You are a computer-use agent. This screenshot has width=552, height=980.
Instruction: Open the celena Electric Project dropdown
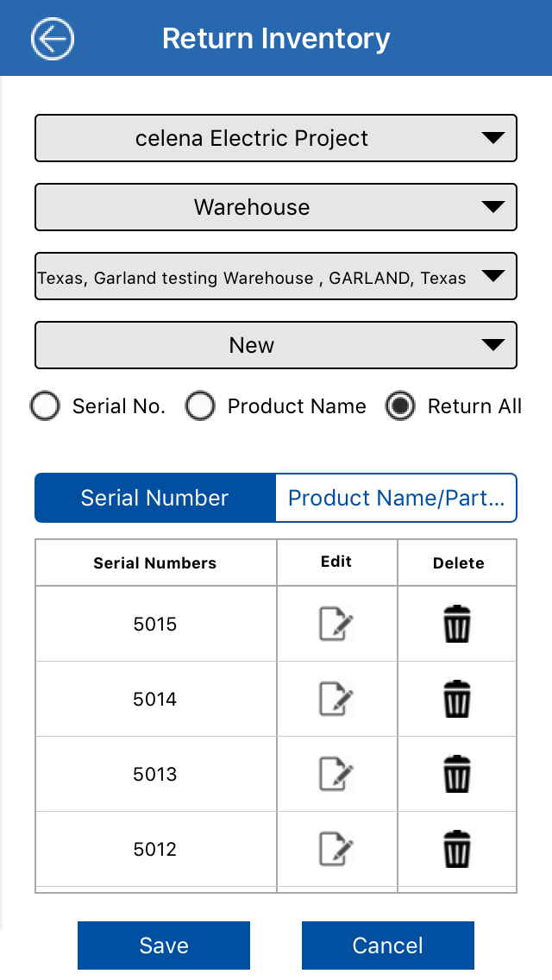click(x=276, y=138)
